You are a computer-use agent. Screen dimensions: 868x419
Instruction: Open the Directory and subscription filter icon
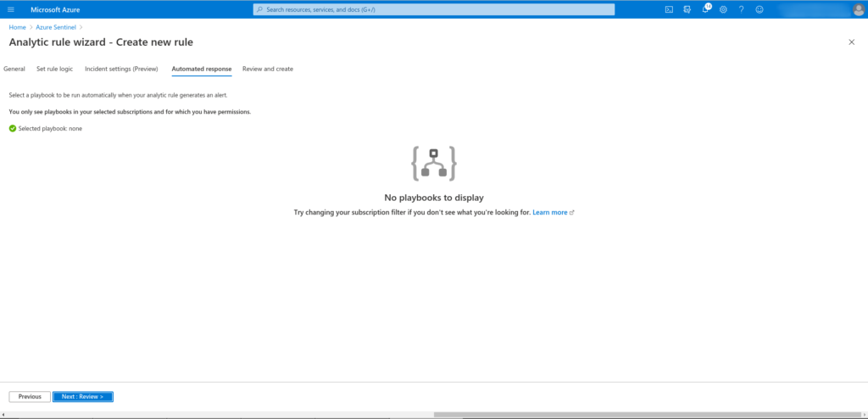tap(687, 9)
